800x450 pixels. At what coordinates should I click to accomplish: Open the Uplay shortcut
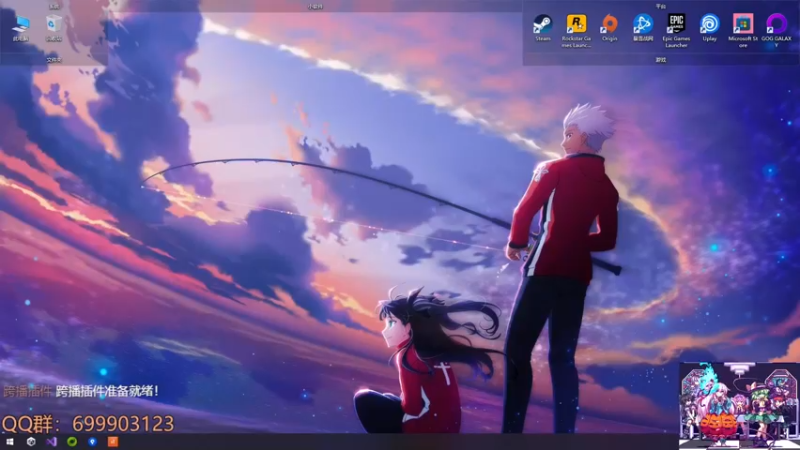(709, 28)
